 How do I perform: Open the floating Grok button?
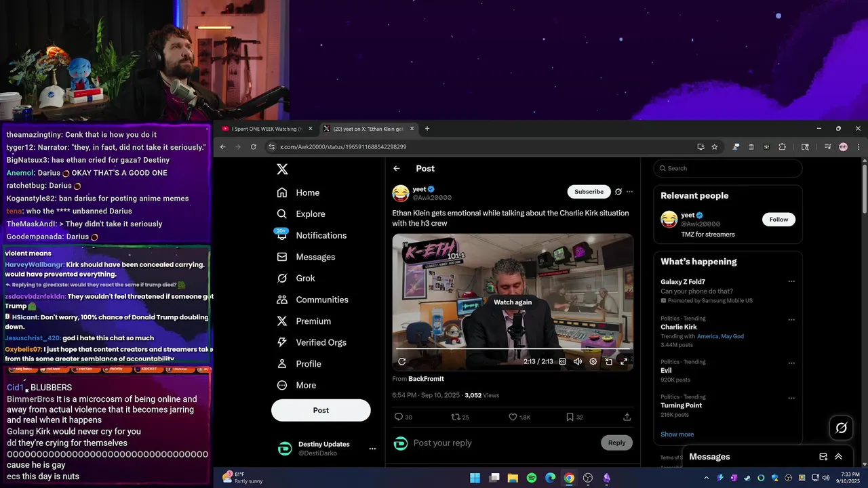tap(842, 428)
